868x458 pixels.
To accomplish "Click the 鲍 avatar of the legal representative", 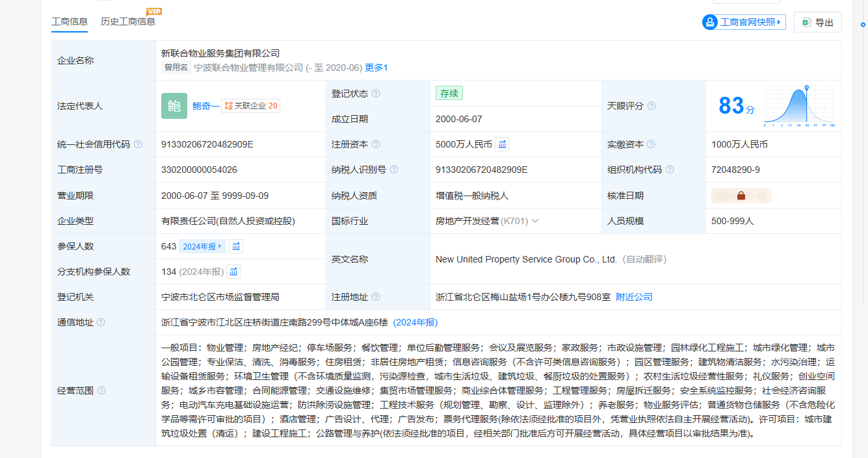I will pyautogui.click(x=174, y=106).
